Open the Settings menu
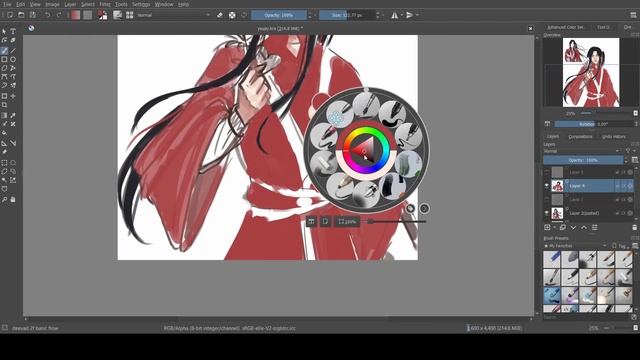Image resolution: width=640 pixels, height=360 pixels. pyautogui.click(x=141, y=4)
